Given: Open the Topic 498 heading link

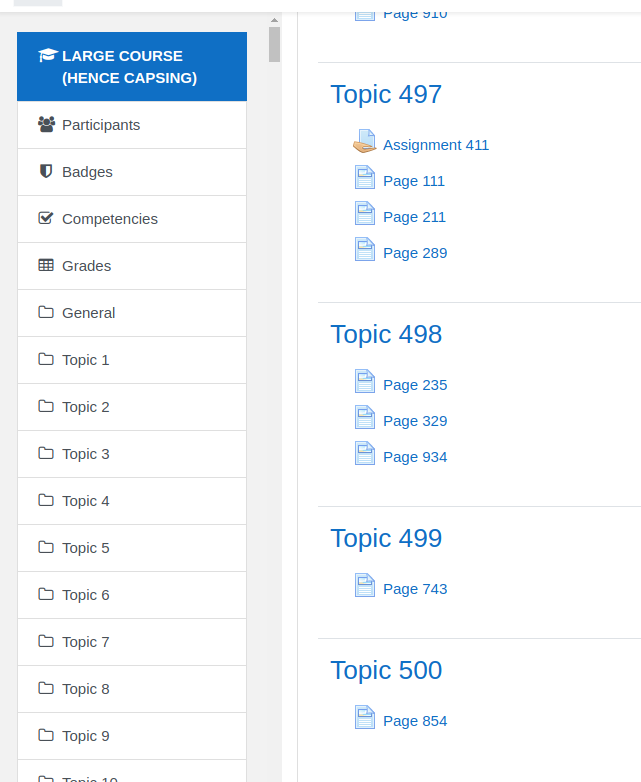Looking at the screenshot, I should (x=386, y=334).
